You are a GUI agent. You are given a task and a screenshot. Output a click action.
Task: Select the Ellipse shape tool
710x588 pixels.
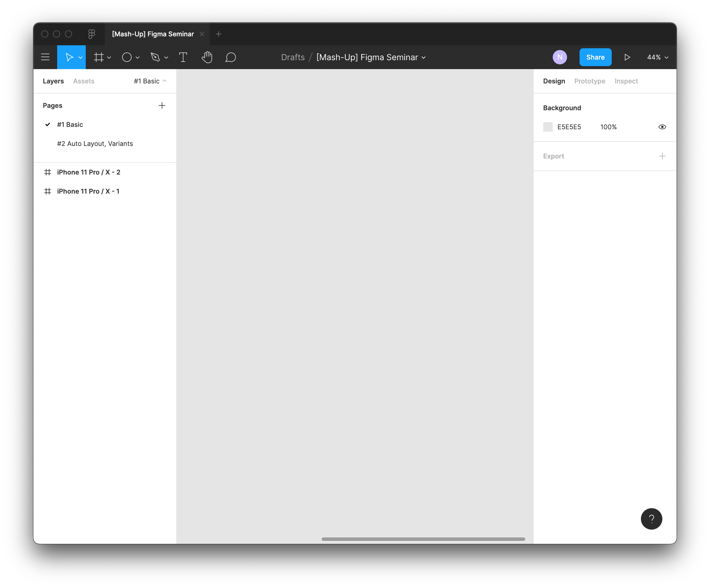(x=127, y=57)
